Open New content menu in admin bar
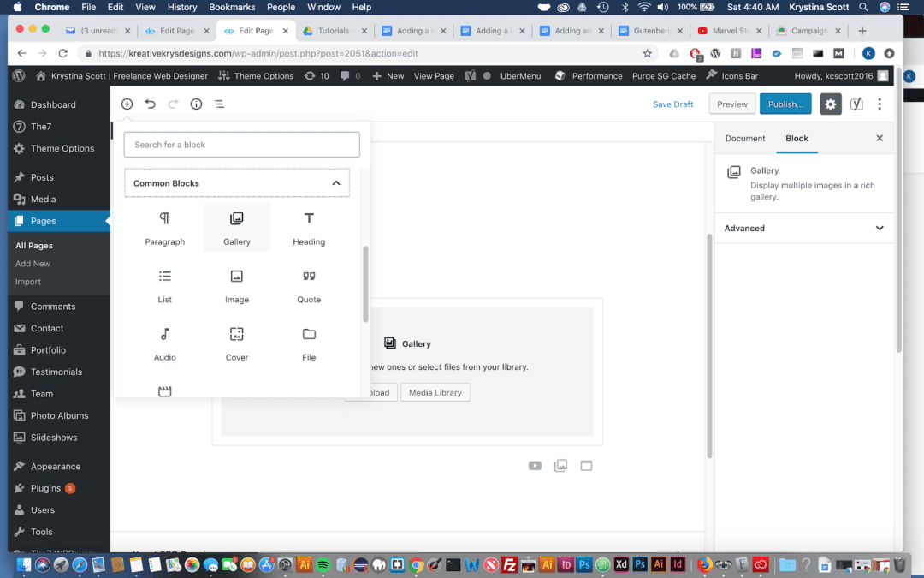Image resolution: width=924 pixels, height=578 pixels. tap(388, 76)
